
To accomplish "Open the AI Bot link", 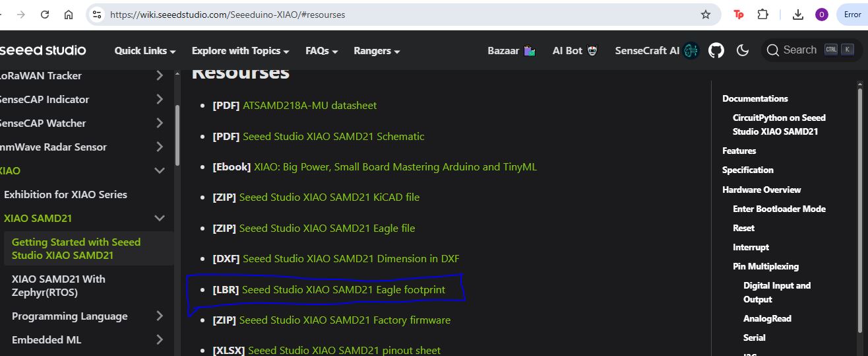I will [575, 50].
